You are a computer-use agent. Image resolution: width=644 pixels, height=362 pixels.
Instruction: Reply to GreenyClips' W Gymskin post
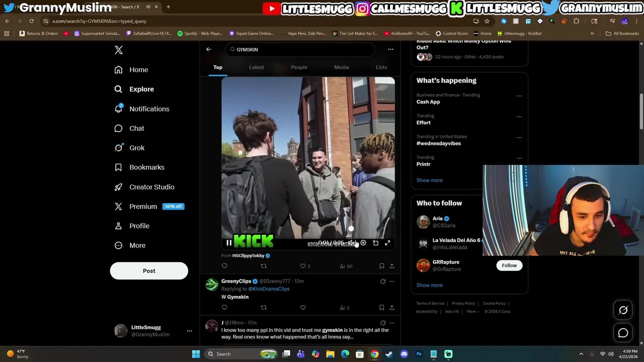pyautogui.click(x=224, y=308)
